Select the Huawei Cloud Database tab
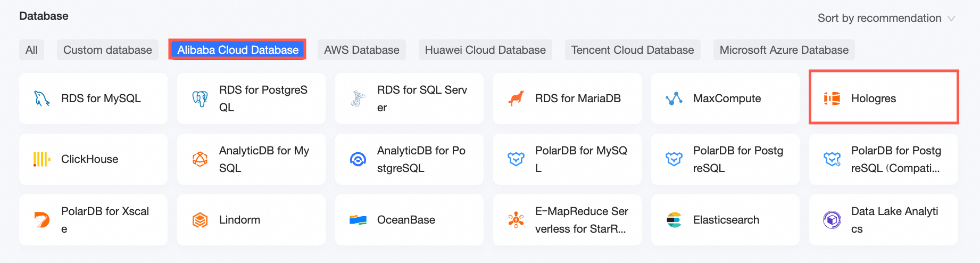The width and height of the screenshot is (980, 263). (x=485, y=50)
